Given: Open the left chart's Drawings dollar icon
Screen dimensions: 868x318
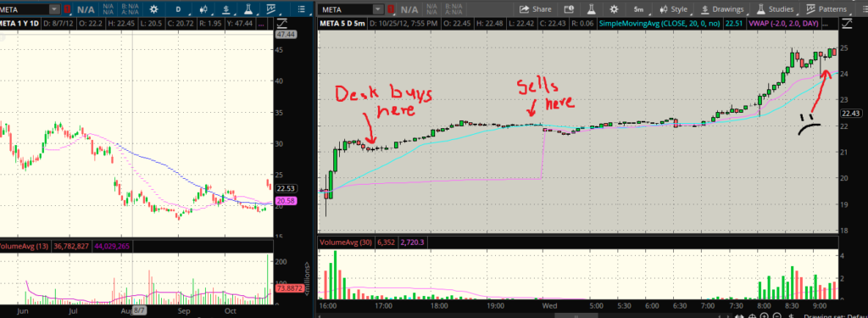Looking at the screenshot, I should pos(226,8).
